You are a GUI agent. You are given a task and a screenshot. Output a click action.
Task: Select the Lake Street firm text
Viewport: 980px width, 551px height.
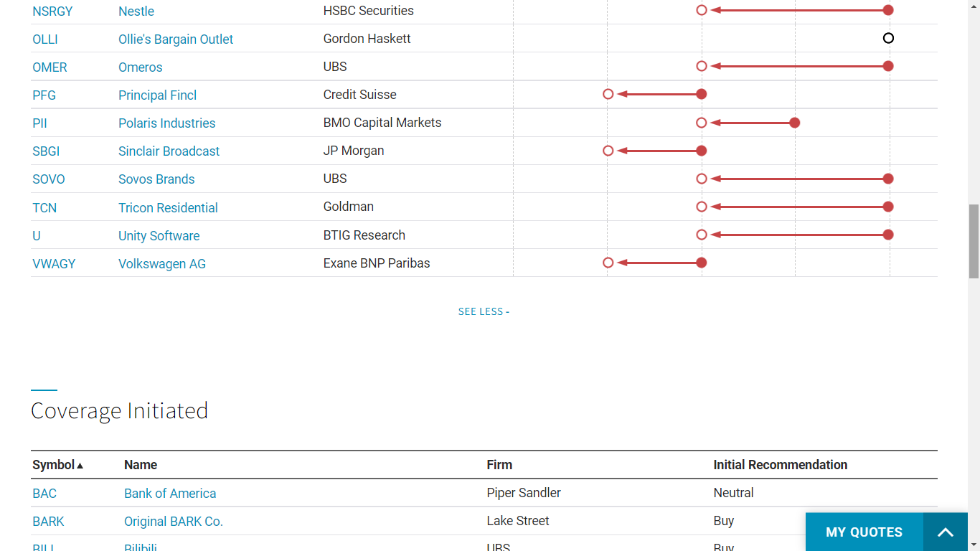click(518, 521)
